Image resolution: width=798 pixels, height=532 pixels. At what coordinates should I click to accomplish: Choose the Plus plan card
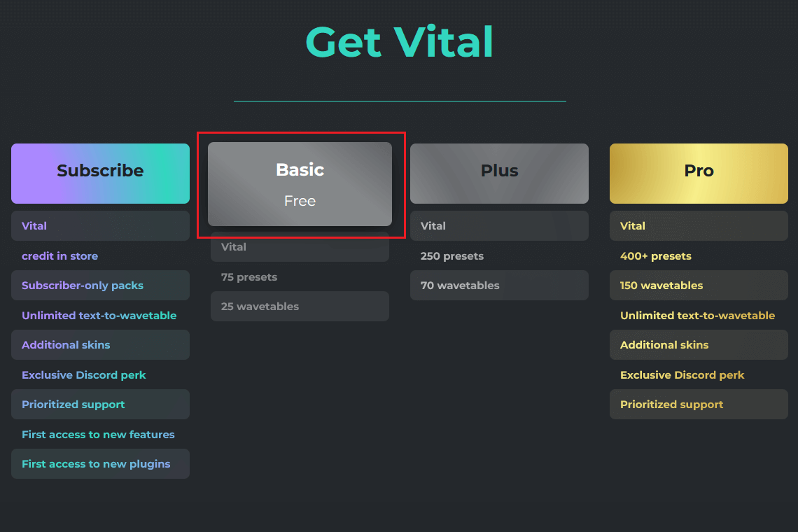(499, 174)
